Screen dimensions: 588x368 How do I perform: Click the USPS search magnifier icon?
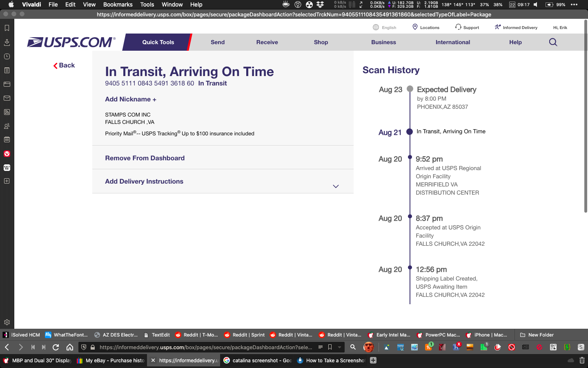pyautogui.click(x=553, y=42)
